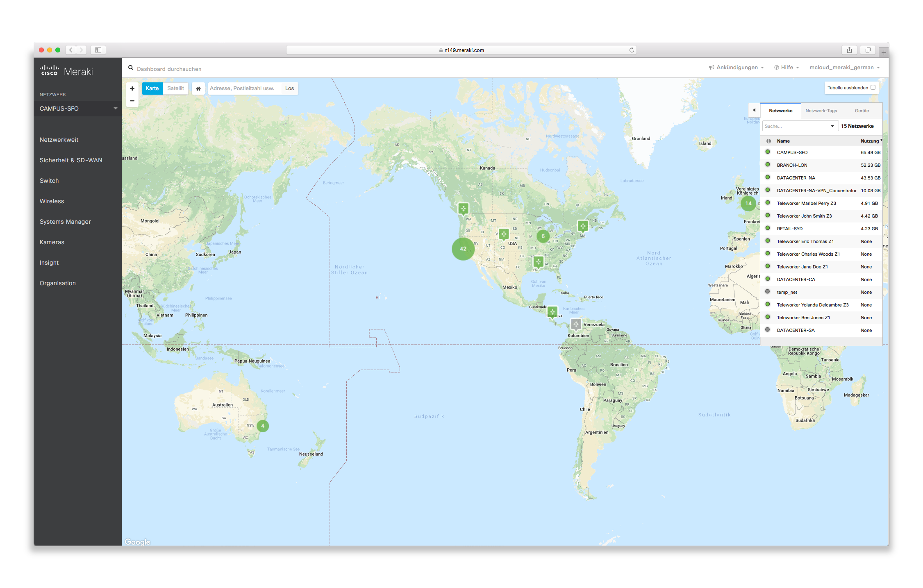Screen dimensions: 923x588
Task: Switch to the Netzwerk-Tags tab
Action: [821, 111]
